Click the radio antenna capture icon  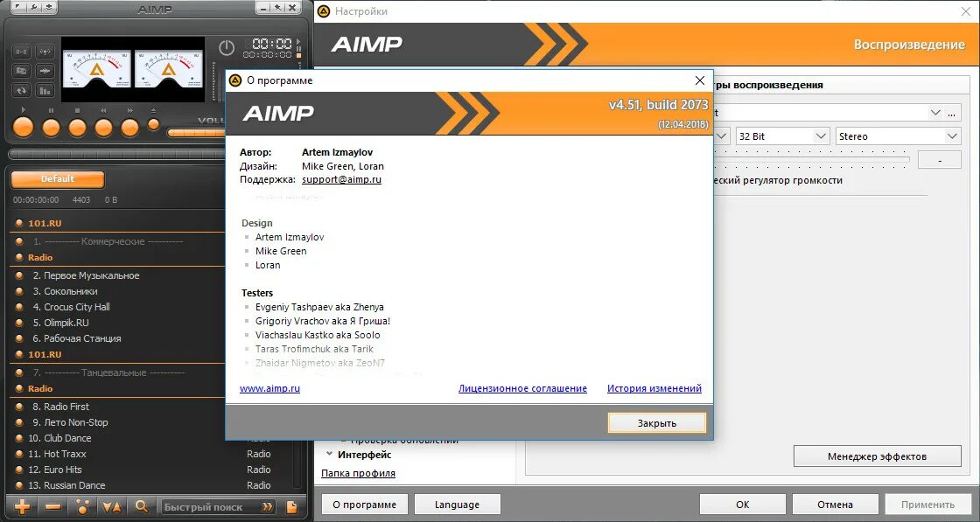45,52
